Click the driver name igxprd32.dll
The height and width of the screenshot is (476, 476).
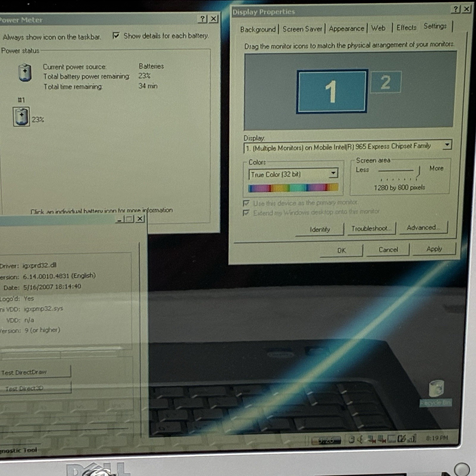(40, 265)
